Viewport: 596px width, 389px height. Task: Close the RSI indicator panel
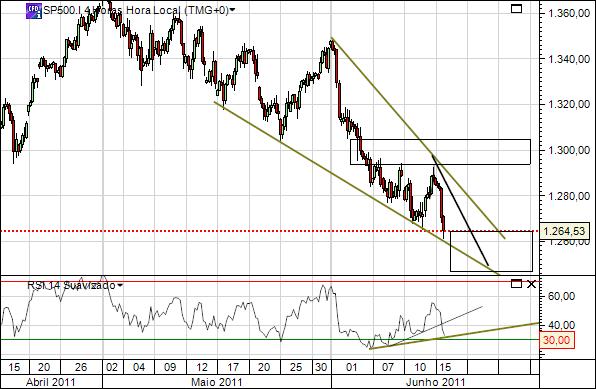tap(531, 284)
